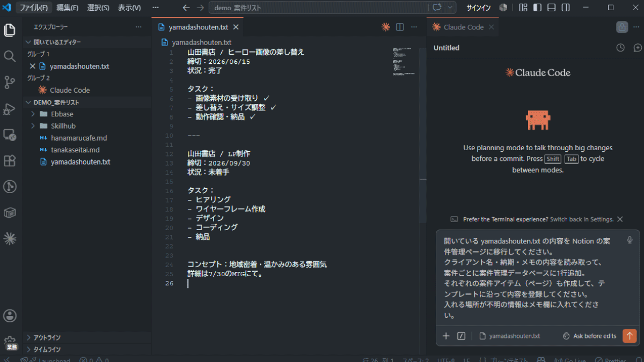The height and width of the screenshot is (362, 644).
Task: Open the 編集(E) menu
Action: pyautogui.click(x=67, y=8)
